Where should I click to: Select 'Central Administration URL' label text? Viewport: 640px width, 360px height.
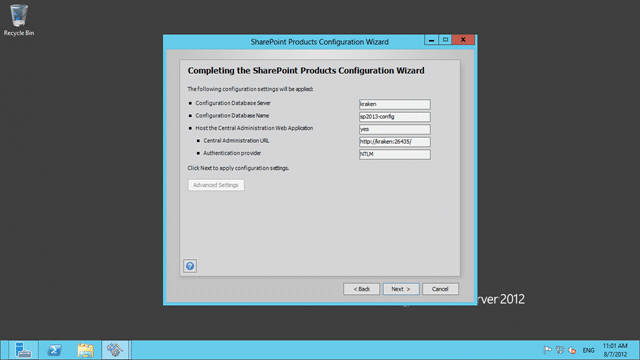click(236, 141)
